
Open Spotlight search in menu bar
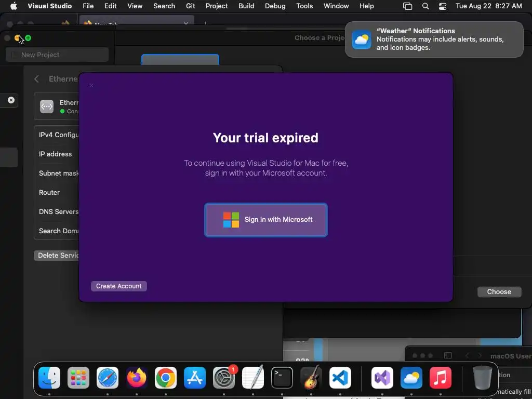[425, 6]
